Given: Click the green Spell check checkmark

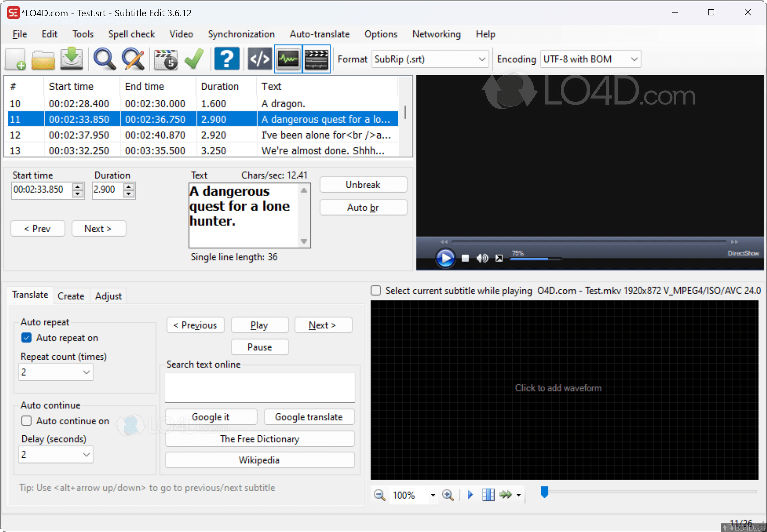Looking at the screenshot, I should 194,59.
